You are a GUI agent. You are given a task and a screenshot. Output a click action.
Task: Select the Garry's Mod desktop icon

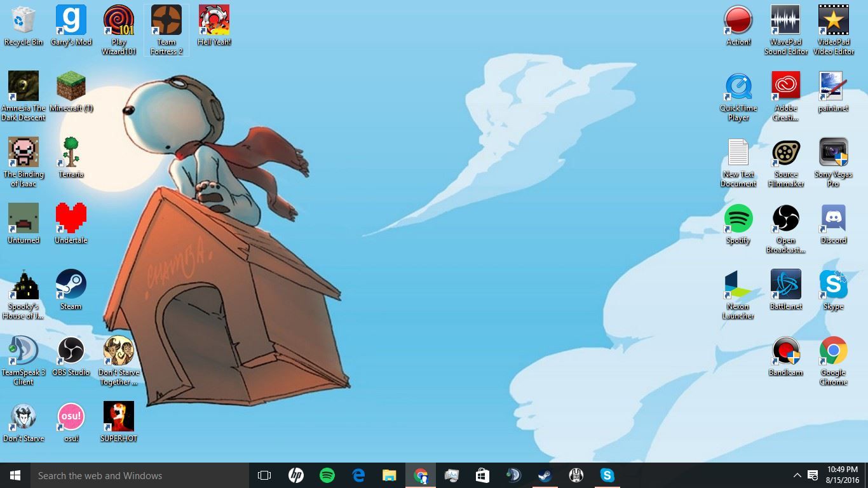(x=71, y=21)
